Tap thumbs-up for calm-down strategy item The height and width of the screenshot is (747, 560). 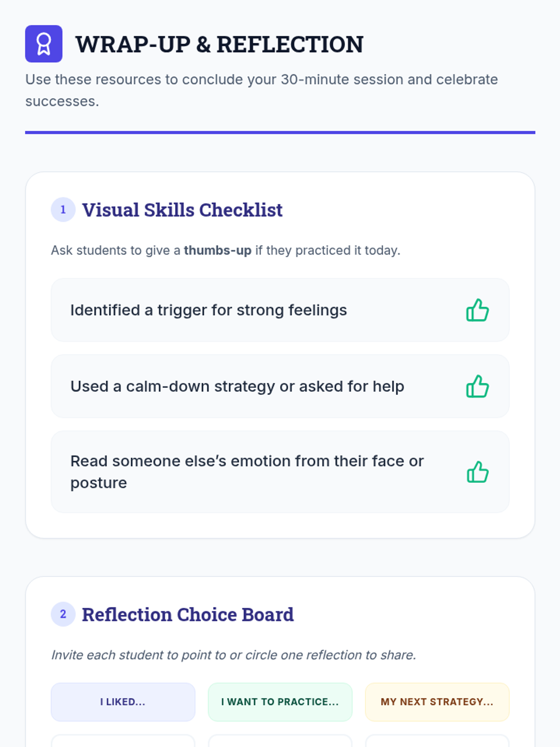(477, 387)
